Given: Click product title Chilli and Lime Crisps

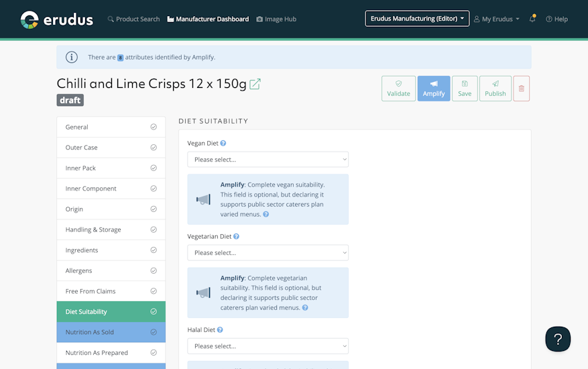Looking at the screenshot, I should point(152,84).
